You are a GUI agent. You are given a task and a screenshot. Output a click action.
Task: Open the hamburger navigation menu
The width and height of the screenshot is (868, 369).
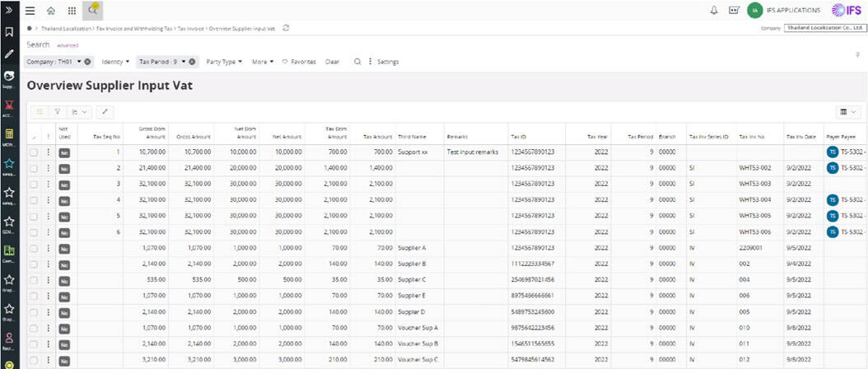pos(30,11)
